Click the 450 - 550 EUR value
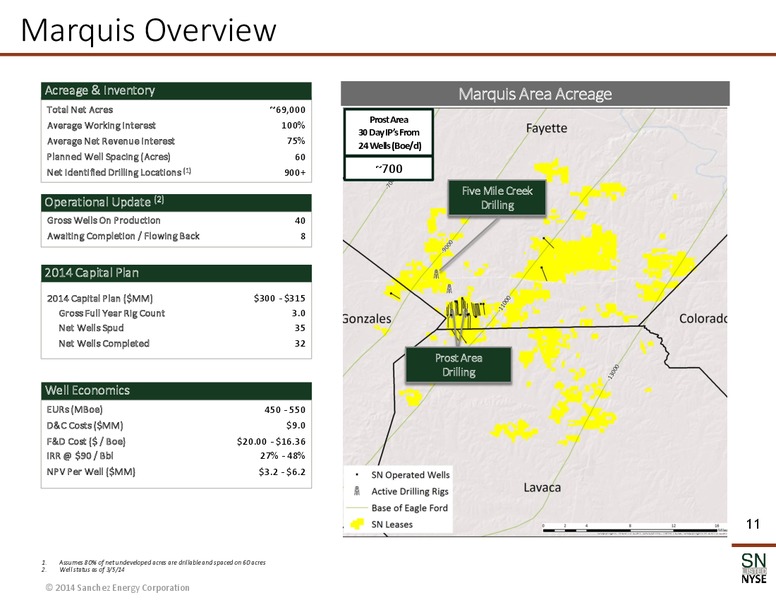 (285, 410)
